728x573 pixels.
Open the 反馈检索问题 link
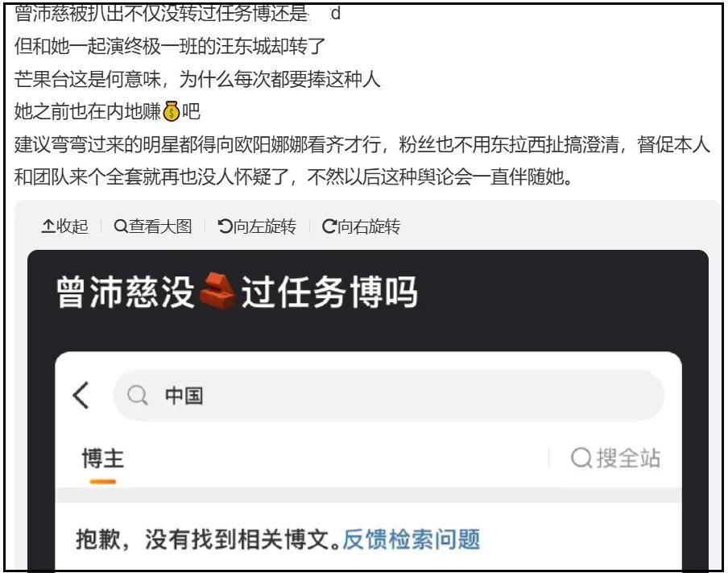click(x=411, y=539)
